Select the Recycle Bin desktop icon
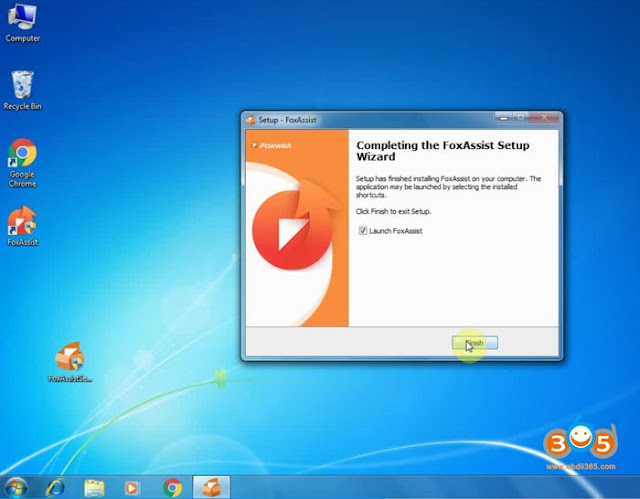This screenshot has width=640, height=499. pyautogui.click(x=22, y=90)
